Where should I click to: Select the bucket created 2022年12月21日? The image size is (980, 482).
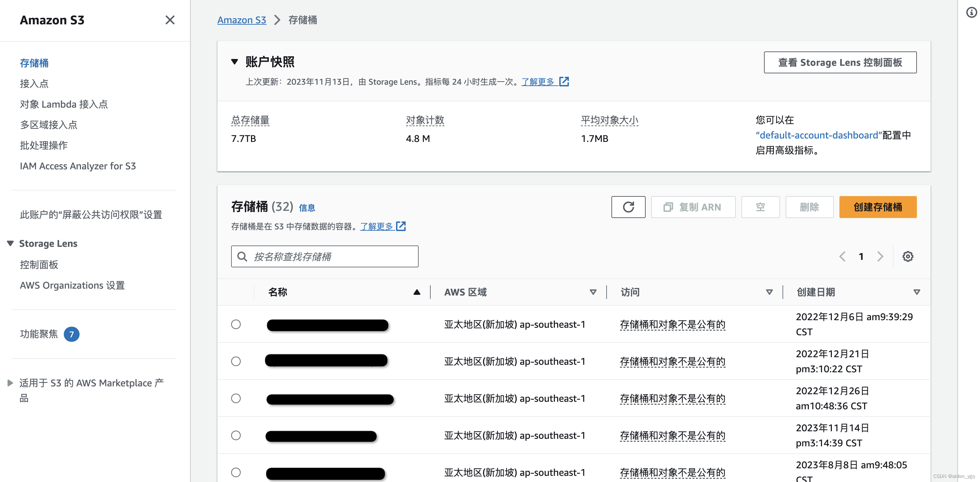tap(236, 361)
